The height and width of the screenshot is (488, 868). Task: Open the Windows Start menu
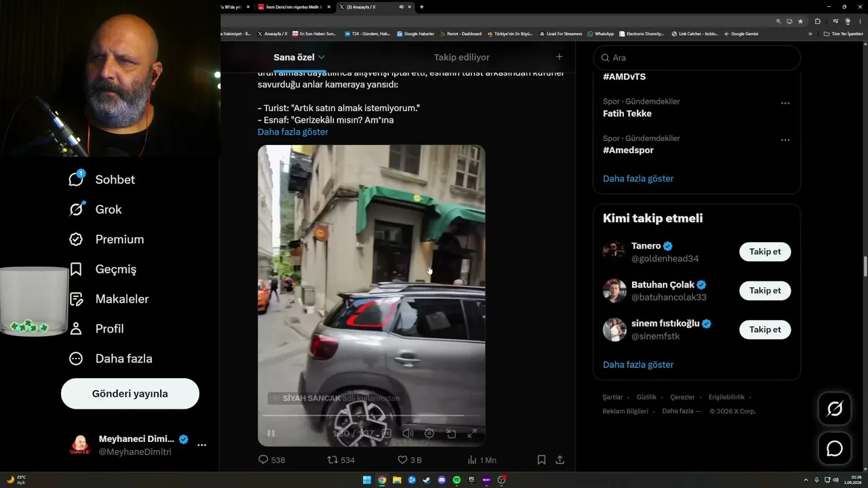point(367,480)
